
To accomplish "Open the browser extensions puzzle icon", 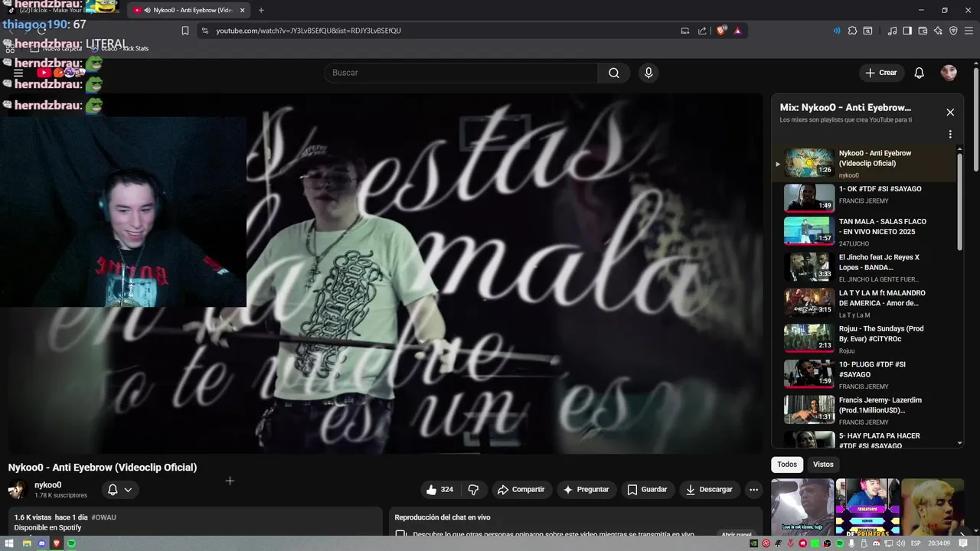I will pos(852,31).
